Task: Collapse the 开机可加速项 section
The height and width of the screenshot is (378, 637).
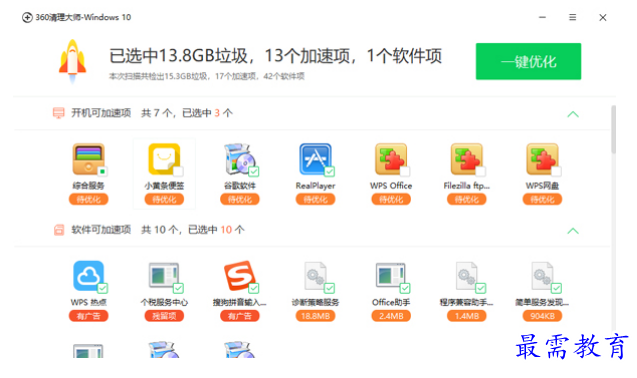Action: (573, 114)
